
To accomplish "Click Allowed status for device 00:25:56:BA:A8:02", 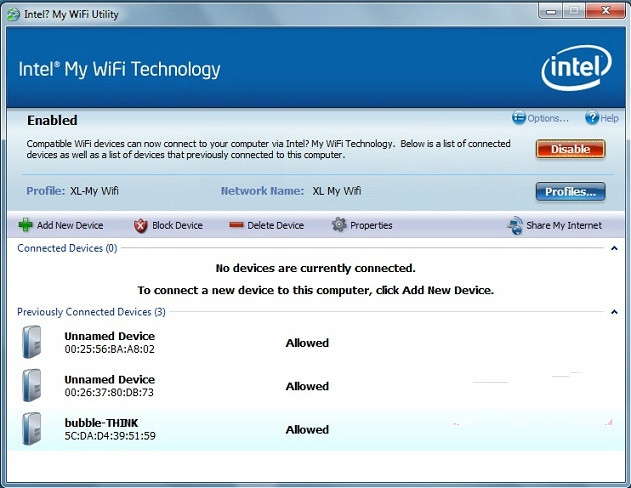I will coord(307,343).
